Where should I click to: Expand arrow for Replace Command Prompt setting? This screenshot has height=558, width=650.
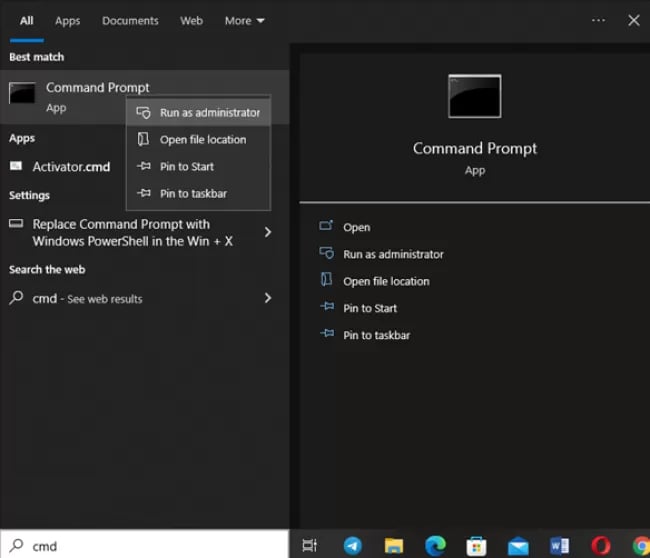pyautogui.click(x=268, y=232)
